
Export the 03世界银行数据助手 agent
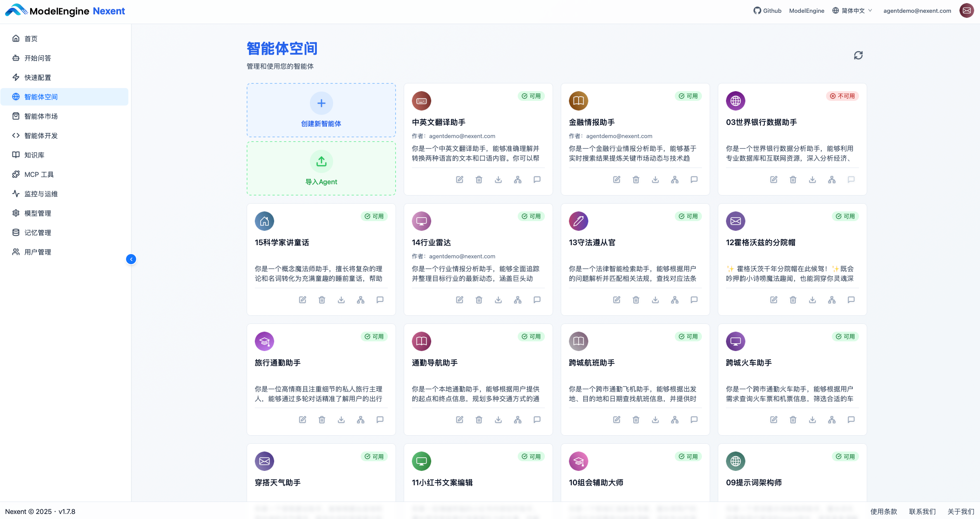click(x=812, y=180)
